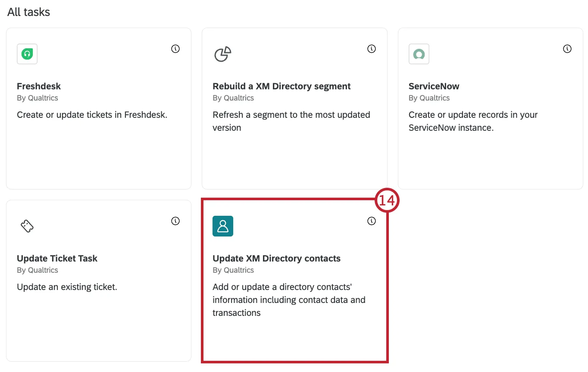This screenshot has height=372, width=588.
Task: Click the info icon on the ServiceNow card
Action: [567, 49]
